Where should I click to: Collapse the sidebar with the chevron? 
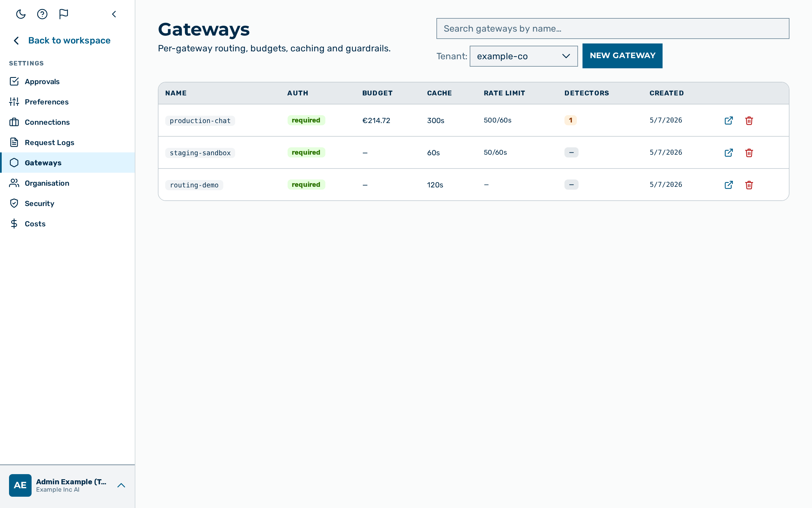(114, 14)
